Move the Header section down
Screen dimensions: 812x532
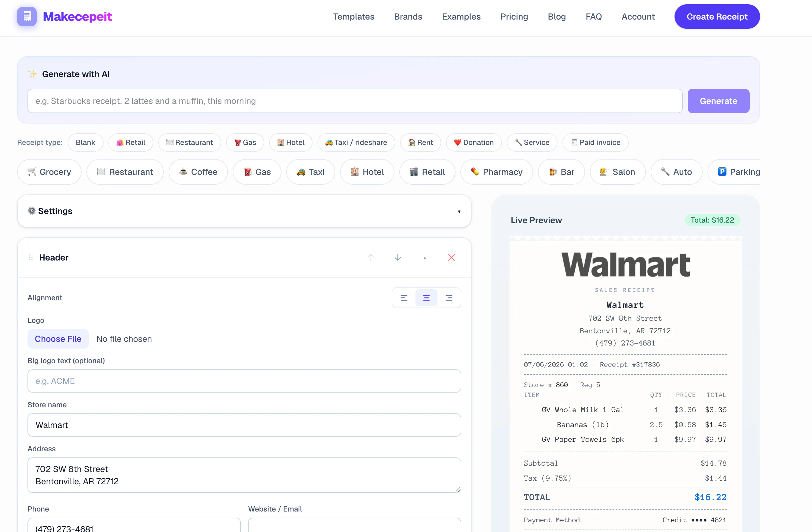coord(398,257)
